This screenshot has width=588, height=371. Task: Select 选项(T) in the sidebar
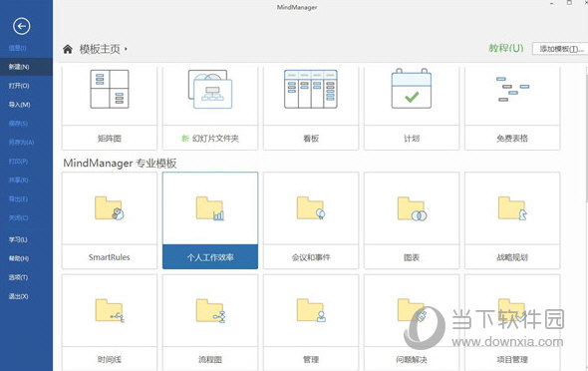tap(26, 277)
